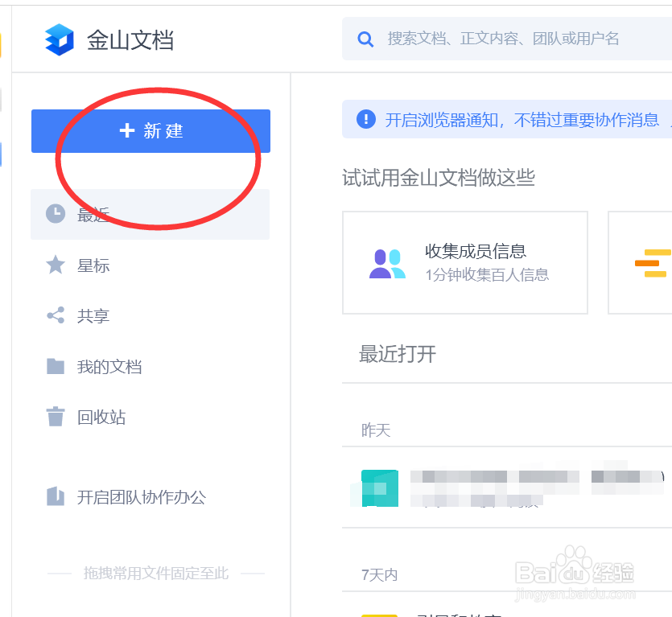Click the share icon beside 共享

click(56, 315)
